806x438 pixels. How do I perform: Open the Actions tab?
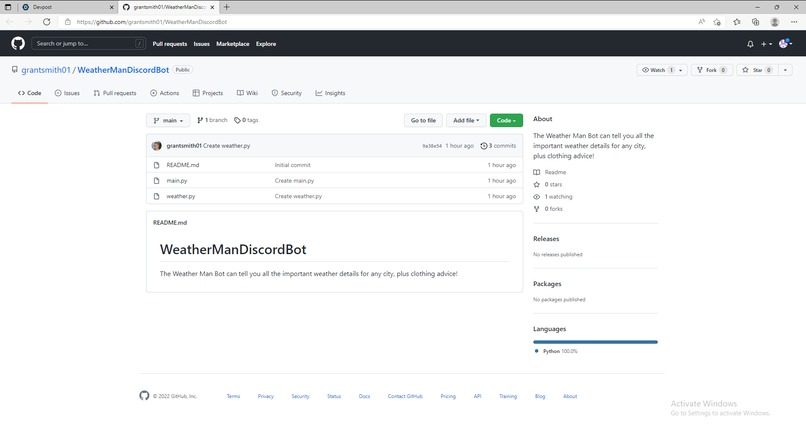[164, 93]
